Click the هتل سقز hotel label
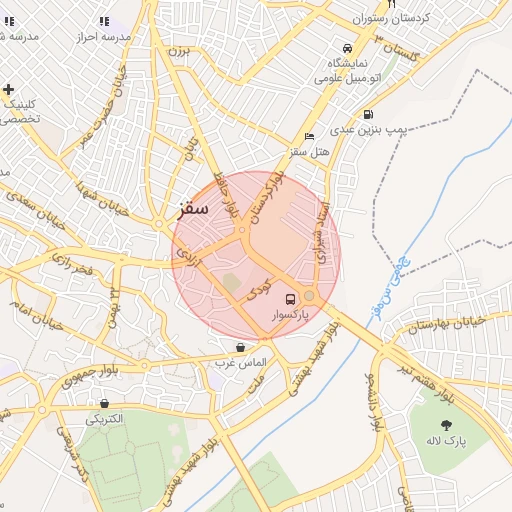 [310, 152]
